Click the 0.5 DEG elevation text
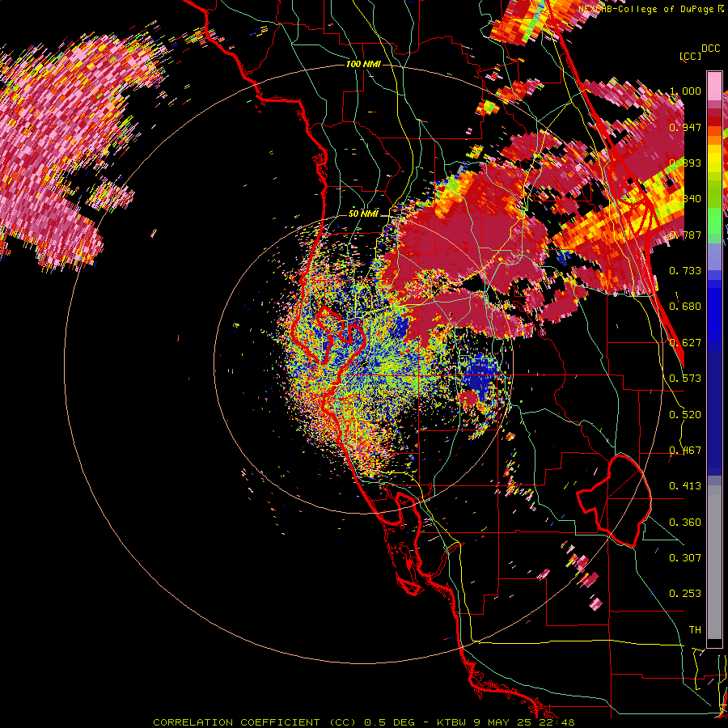Screen dimensions: 728x728 coord(388,722)
